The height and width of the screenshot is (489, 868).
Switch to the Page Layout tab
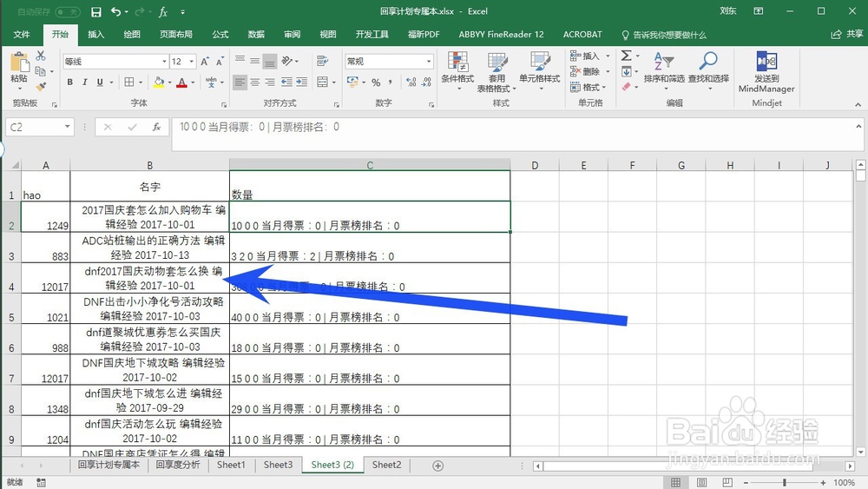pos(176,35)
